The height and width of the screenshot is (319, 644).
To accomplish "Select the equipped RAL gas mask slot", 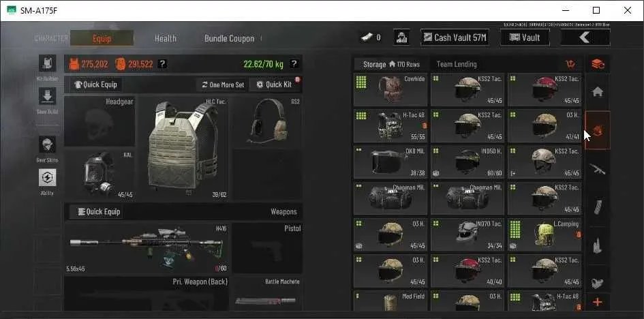I will click(x=99, y=174).
